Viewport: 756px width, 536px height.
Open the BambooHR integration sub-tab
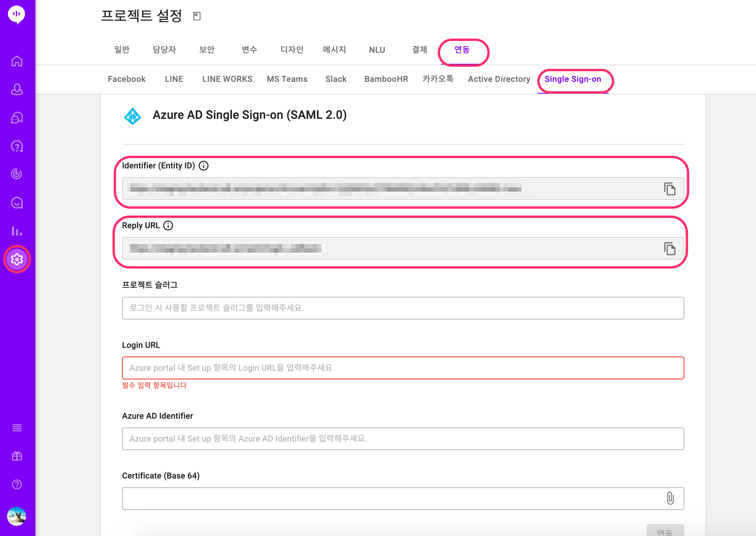[386, 79]
